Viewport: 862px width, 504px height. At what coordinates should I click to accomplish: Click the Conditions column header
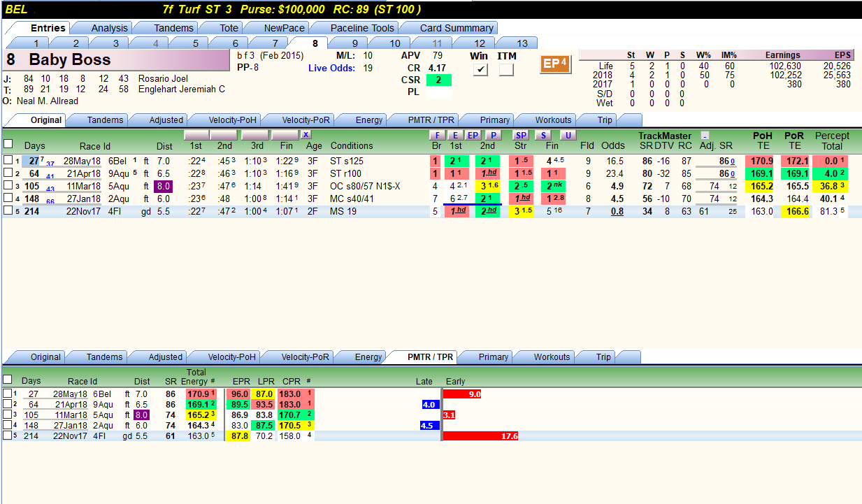[x=352, y=146]
